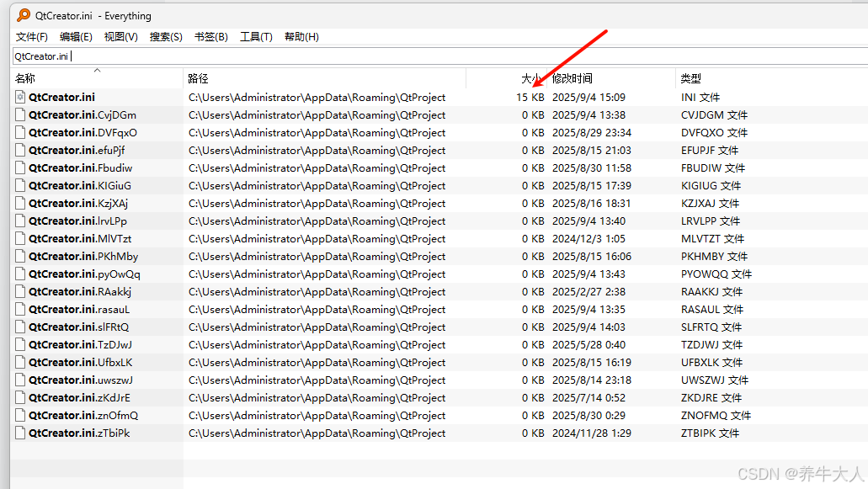Sort results by the 名称 column header
868x489 pixels.
[x=97, y=78]
